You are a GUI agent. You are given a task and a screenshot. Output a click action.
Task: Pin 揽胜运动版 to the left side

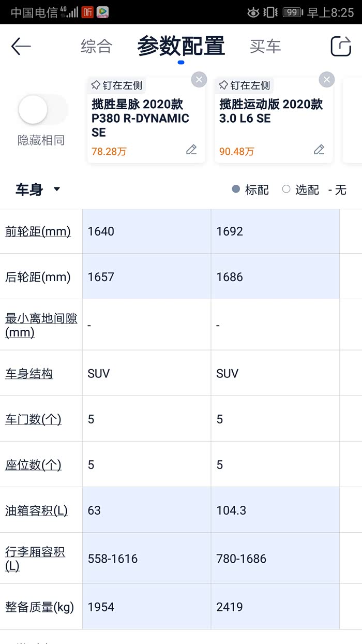(x=245, y=85)
